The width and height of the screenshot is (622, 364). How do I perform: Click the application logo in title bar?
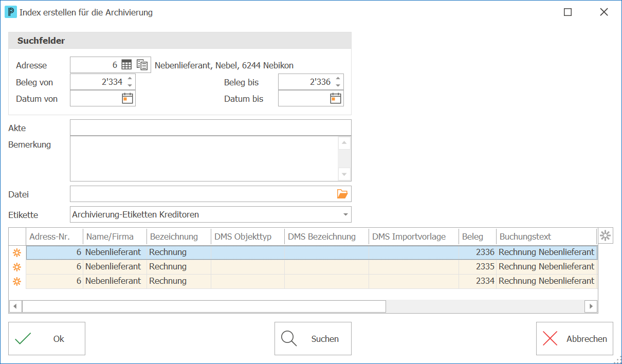pos(11,12)
